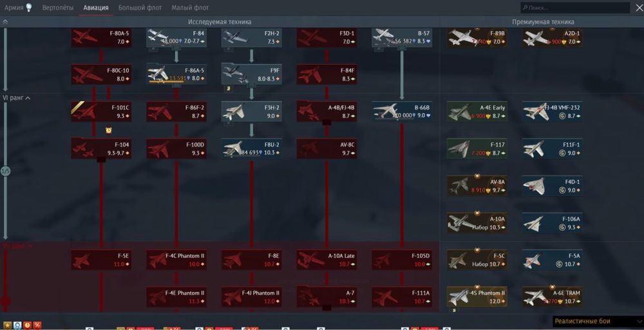Click the F3H-2 aircraft image
The height and width of the screenshot is (330, 644).
tap(234, 112)
